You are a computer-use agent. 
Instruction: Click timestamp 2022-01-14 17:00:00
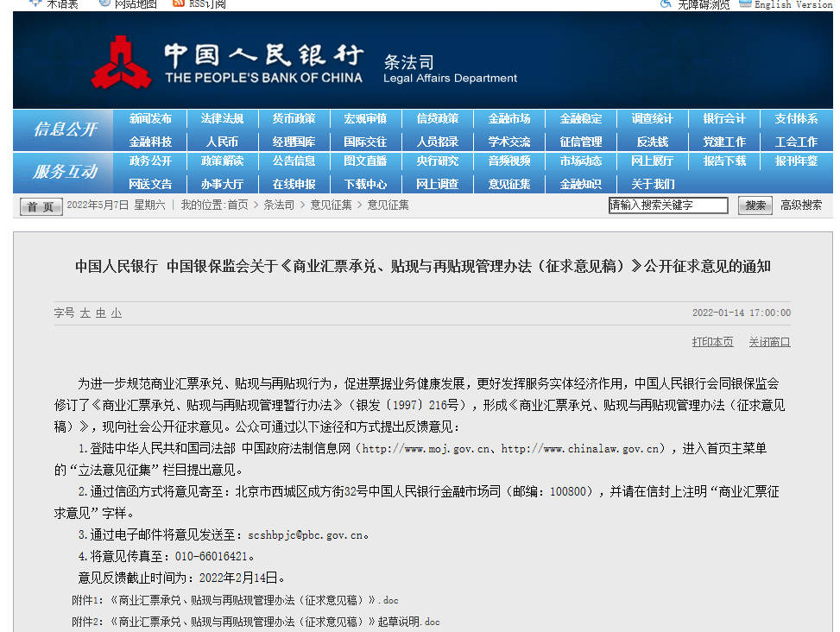tap(742, 313)
